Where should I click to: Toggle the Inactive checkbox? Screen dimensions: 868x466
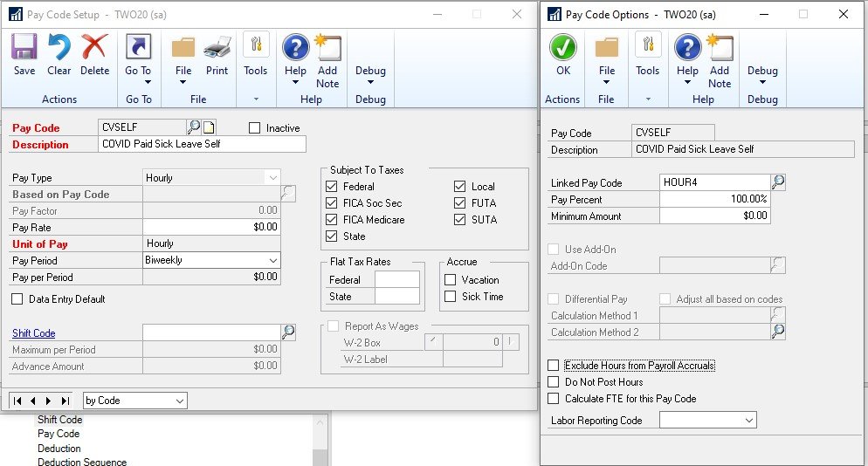point(255,128)
